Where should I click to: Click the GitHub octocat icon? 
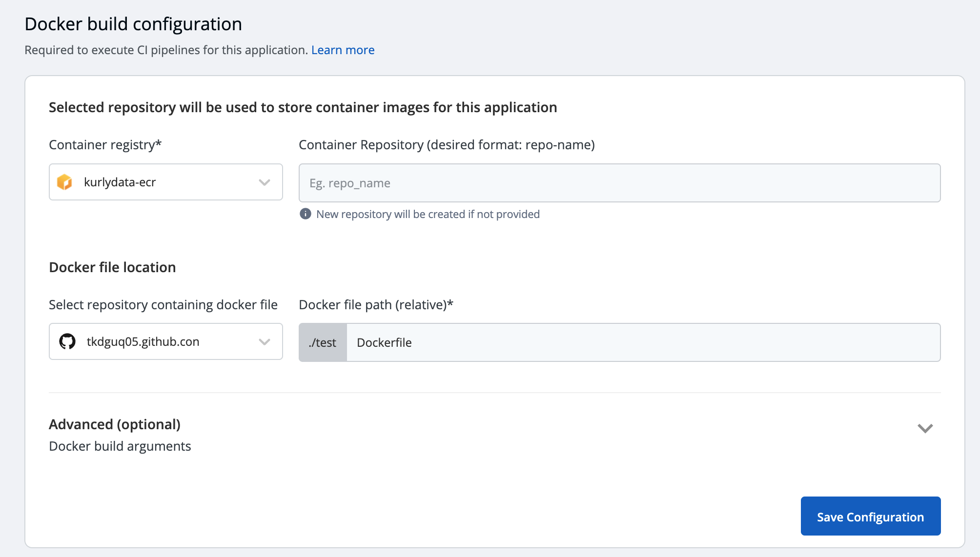pyautogui.click(x=67, y=341)
